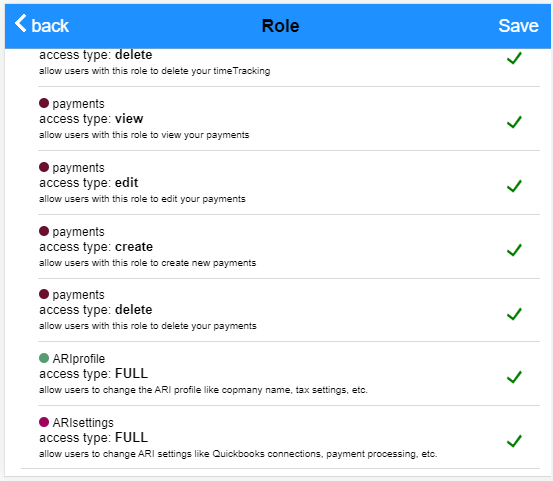Go back using the back label
Image resolution: width=553 pixels, height=481 pixels.
click(x=50, y=26)
